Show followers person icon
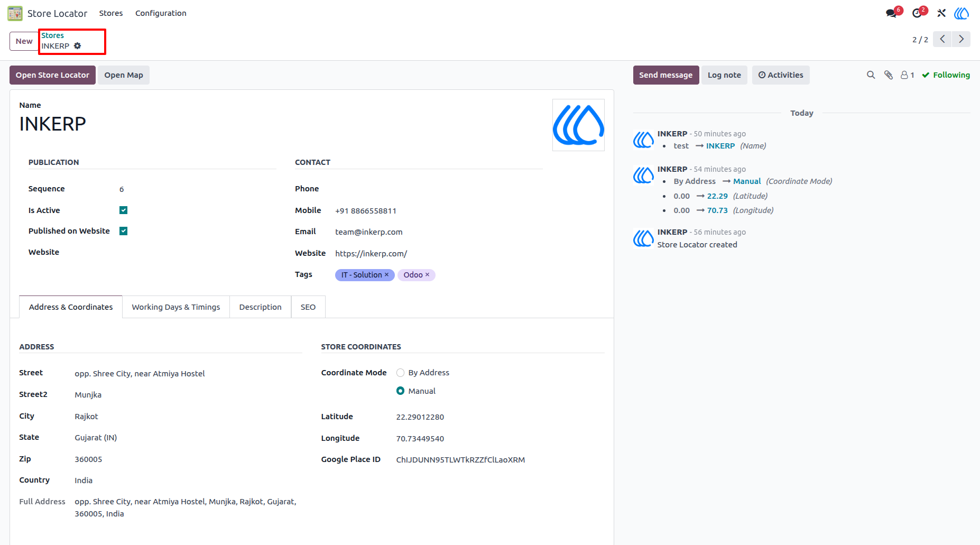The height and width of the screenshot is (545, 980). 907,75
